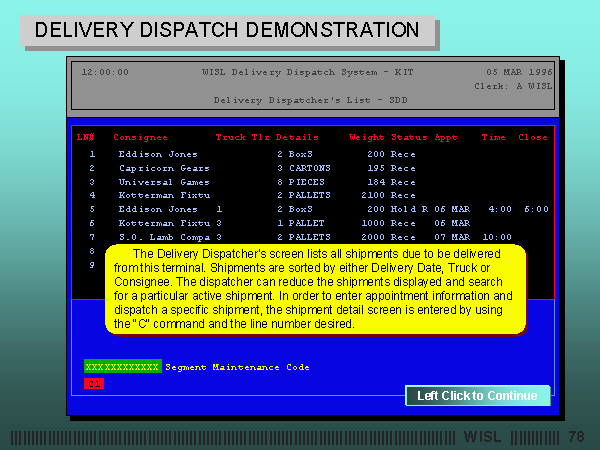Screen dimensions: 600x450
Task: Click the Weight column header
Action: click(366, 137)
